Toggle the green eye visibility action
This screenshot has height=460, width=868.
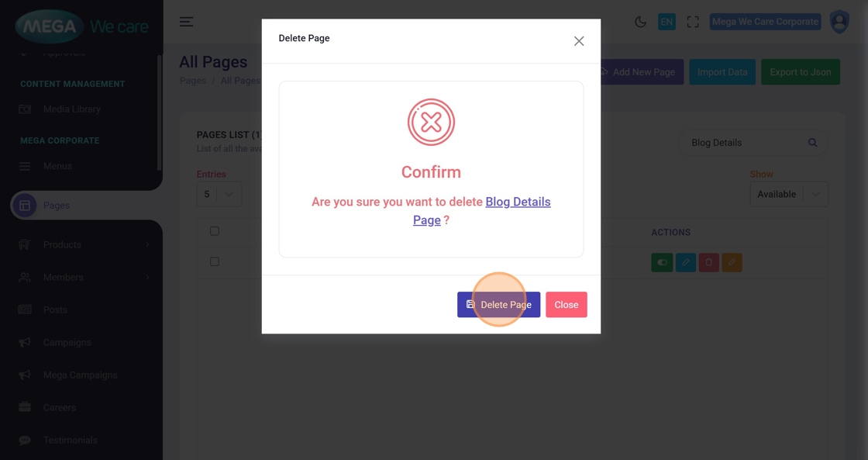662,263
